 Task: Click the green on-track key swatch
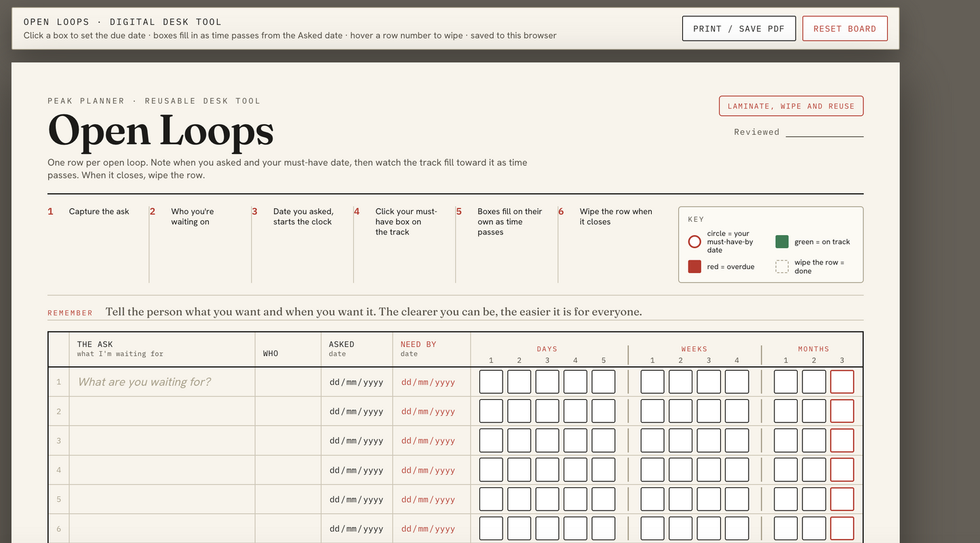coord(782,241)
